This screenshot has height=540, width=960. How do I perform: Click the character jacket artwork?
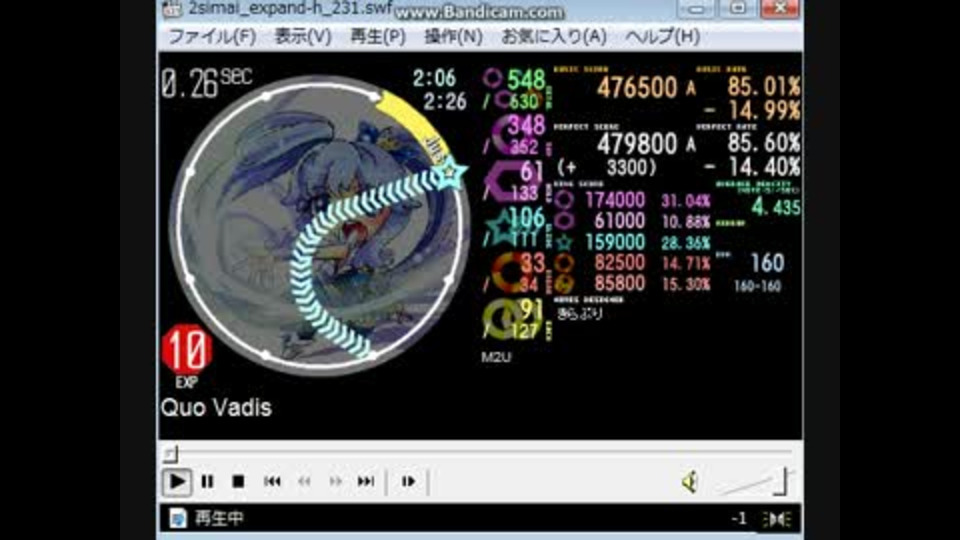[318, 224]
